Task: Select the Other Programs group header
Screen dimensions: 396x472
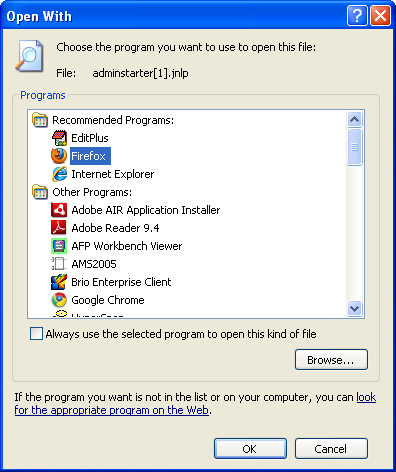Action: 82,192
